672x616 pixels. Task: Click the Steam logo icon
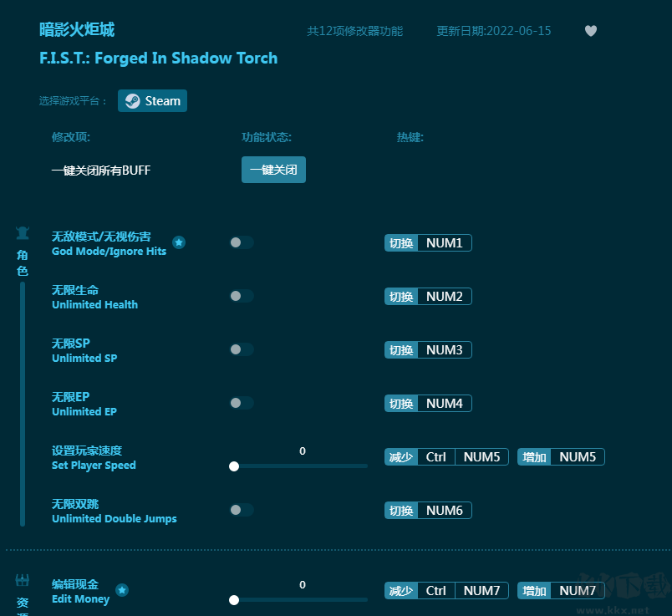[132, 101]
